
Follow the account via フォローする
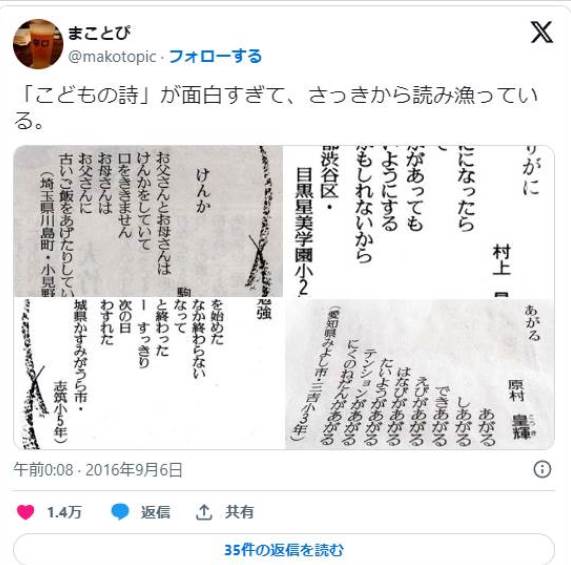click(x=215, y=56)
